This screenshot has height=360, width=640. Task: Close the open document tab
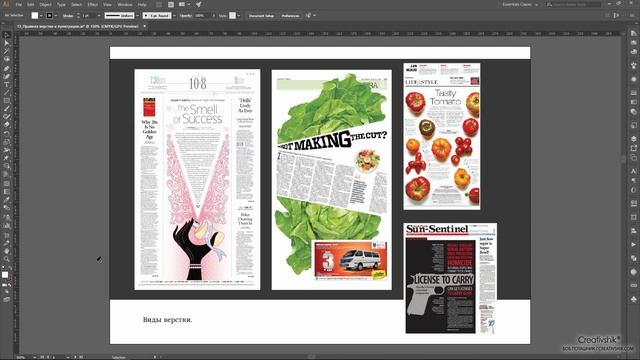coord(144,26)
